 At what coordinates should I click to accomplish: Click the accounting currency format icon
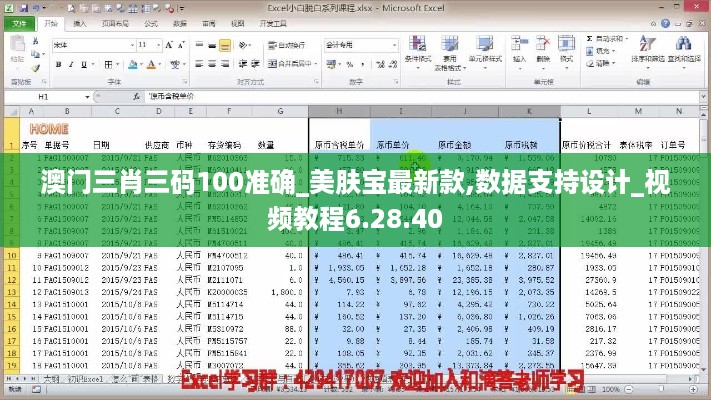[331, 64]
